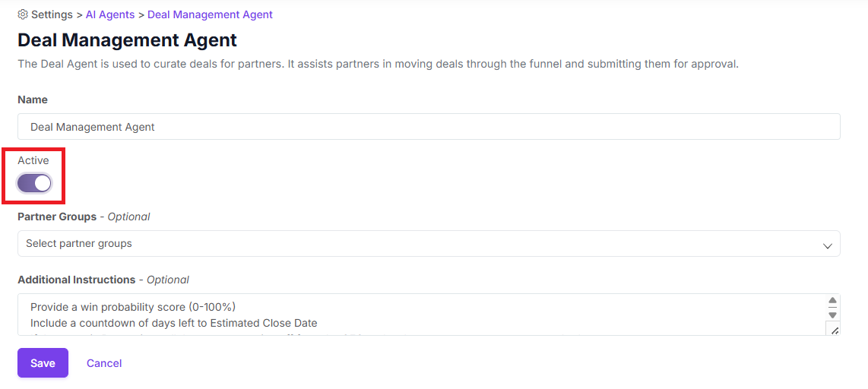Click the settings gear icon in breadcrumb
The height and width of the screenshot is (389, 868).
23,14
